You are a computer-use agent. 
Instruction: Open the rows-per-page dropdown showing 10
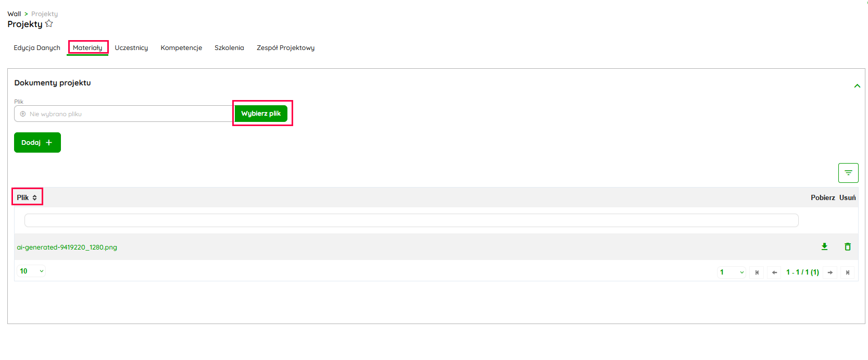click(31, 271)
